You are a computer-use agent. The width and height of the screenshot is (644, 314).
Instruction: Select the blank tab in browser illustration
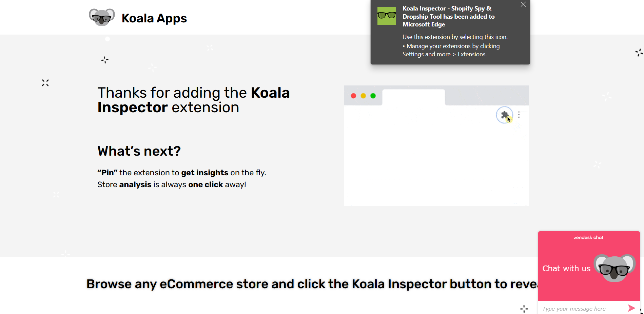coord(414,97)
